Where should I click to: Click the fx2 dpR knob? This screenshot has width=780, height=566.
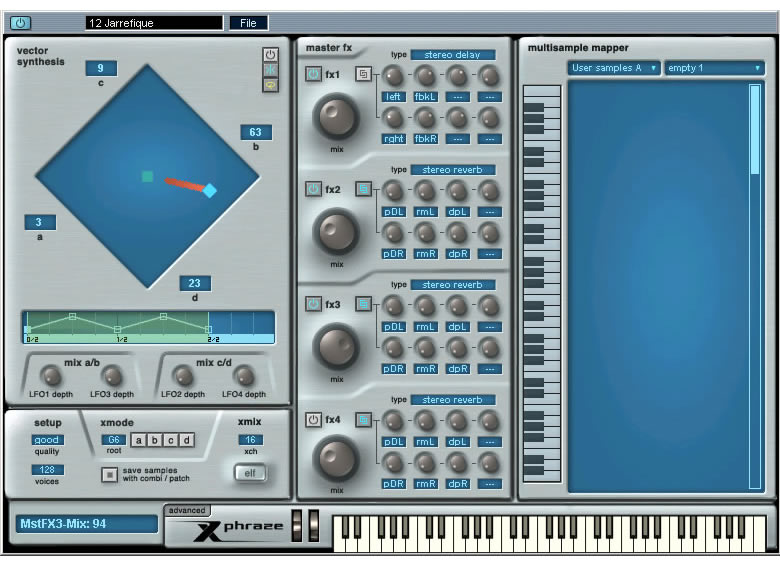(x=457, y=233)
